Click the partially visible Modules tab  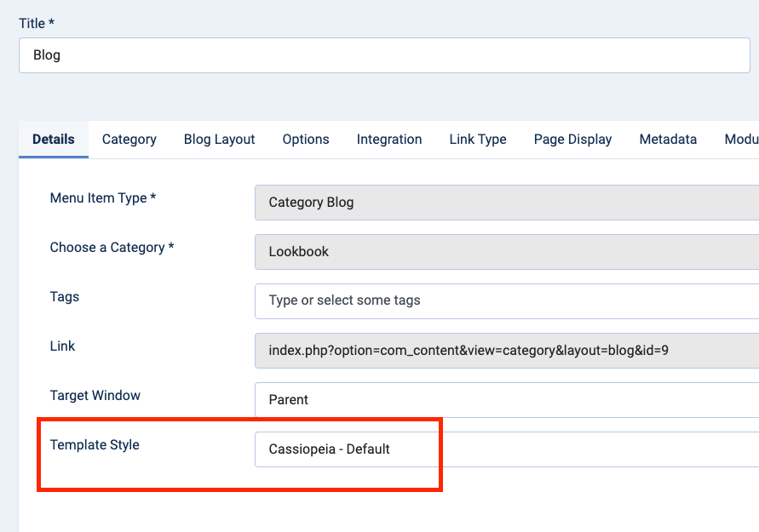[x=740, y=140]
